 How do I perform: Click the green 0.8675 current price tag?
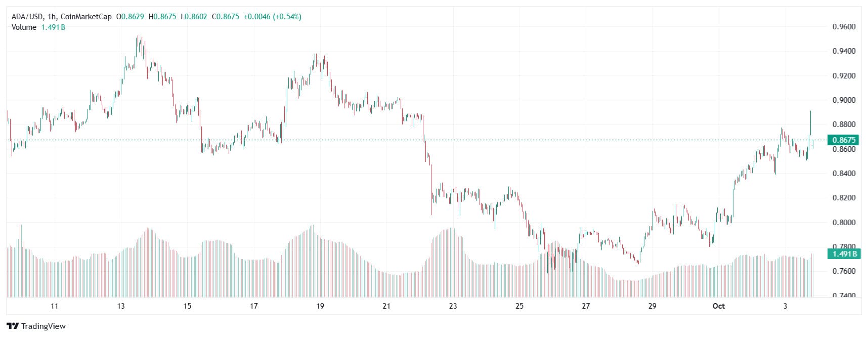tap(844, 140)
